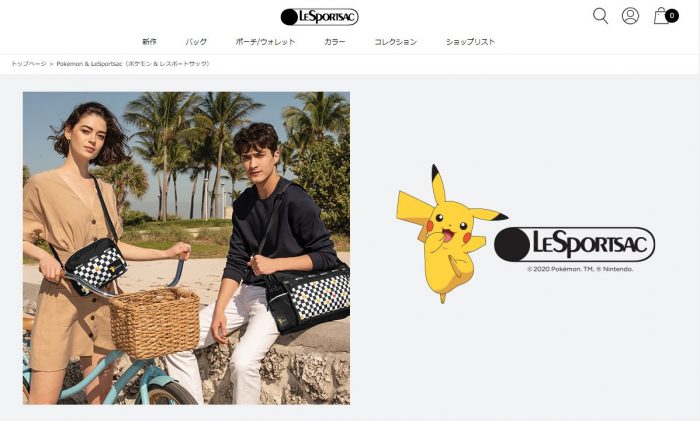Click the ©2020 Pokémon Nintendo copyright text

[579, 269]
